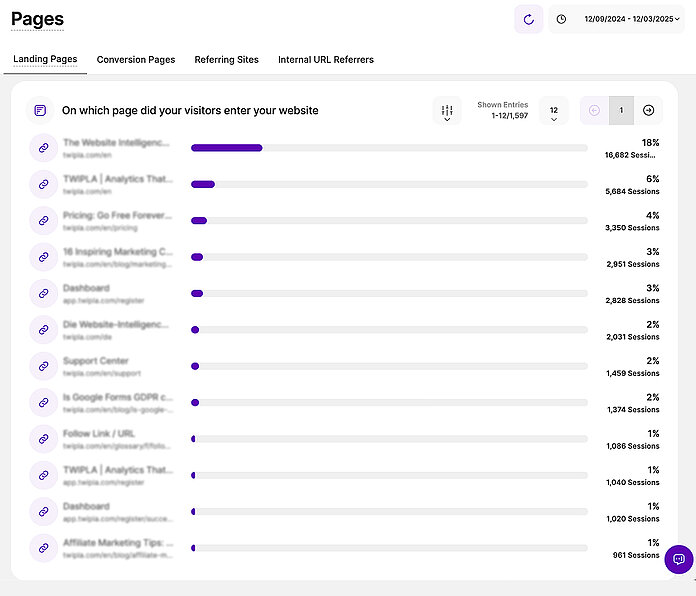The width and height of the screenshot is (696, 596).
Task: Switch to the Conversion Pages tab
Action: click(136, 60)
